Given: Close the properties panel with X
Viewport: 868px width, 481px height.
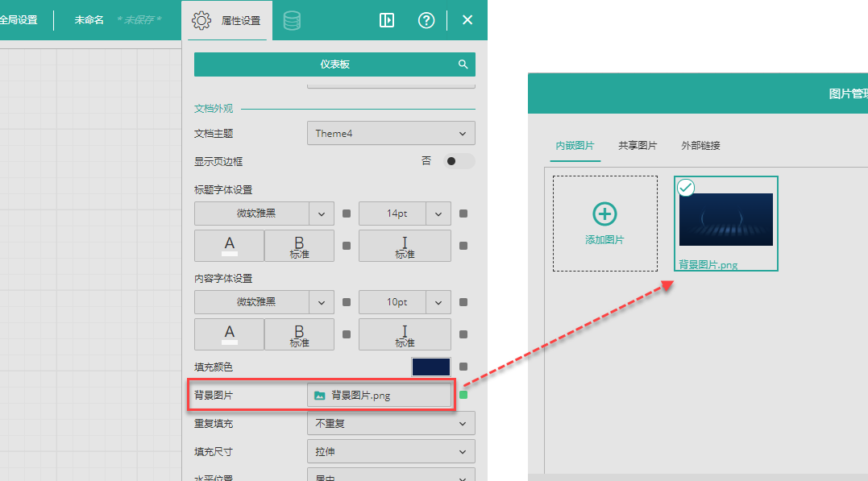Looking at the screenshot, I should (467, 20).
